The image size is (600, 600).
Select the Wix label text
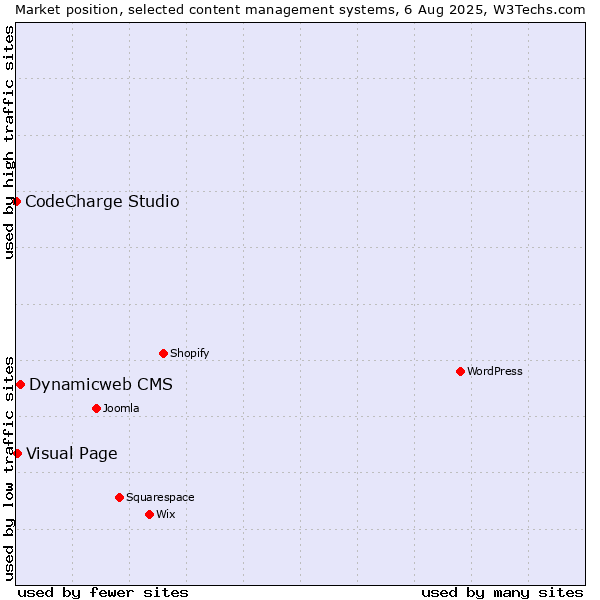(166, 514)
